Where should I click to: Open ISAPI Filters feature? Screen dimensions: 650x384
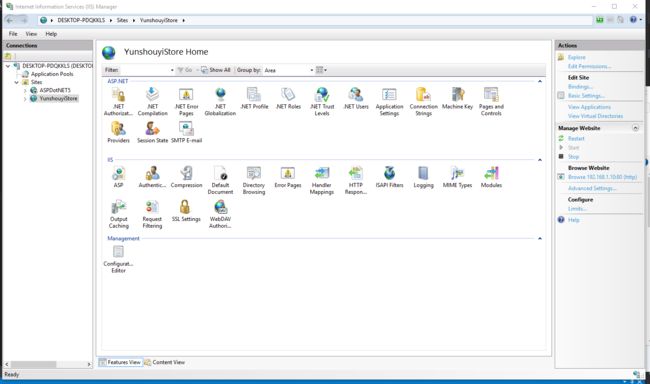click(389, 177)
